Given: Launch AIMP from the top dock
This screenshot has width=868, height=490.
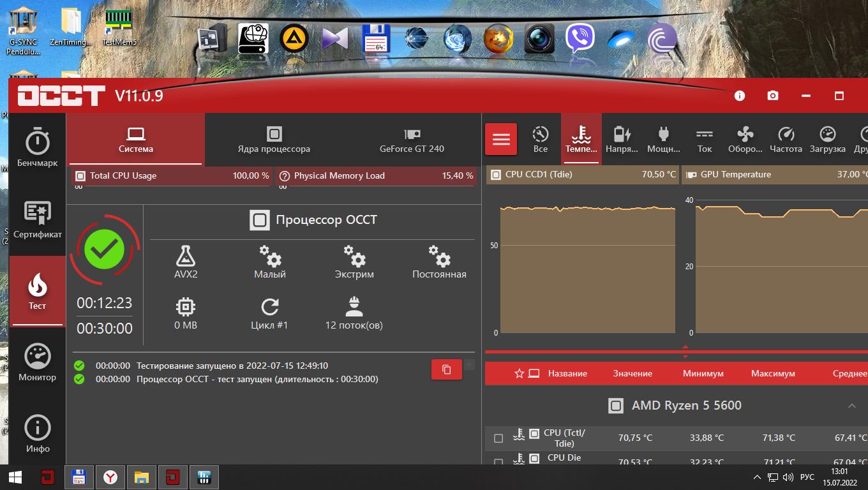Looking at the screenshot, I should click(x=294, y=39).
